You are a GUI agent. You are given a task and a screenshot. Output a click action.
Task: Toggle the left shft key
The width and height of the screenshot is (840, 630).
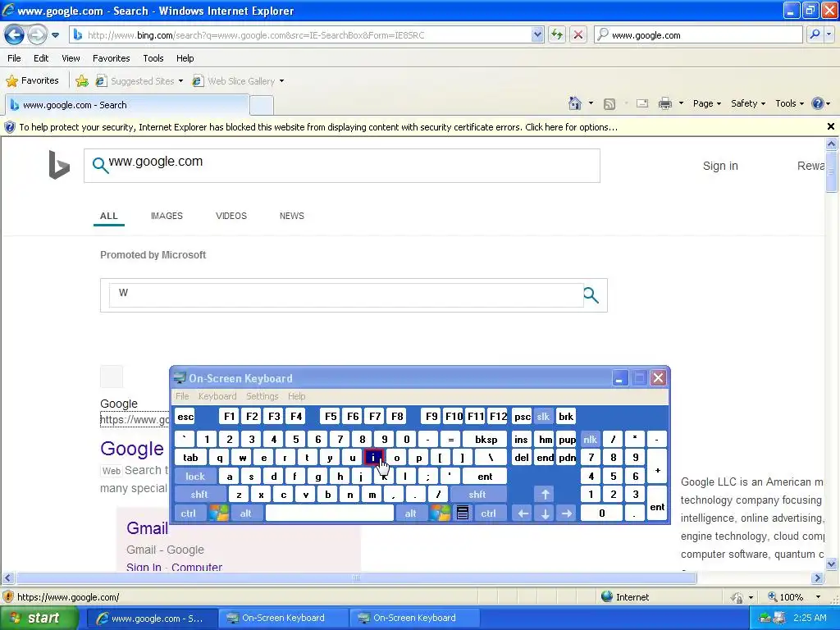coord(199,495)
